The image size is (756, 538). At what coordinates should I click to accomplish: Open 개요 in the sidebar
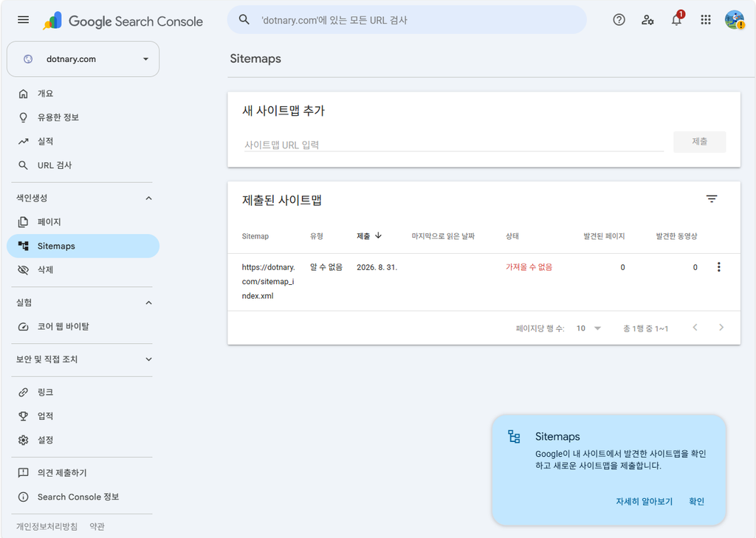pos(83,94)
